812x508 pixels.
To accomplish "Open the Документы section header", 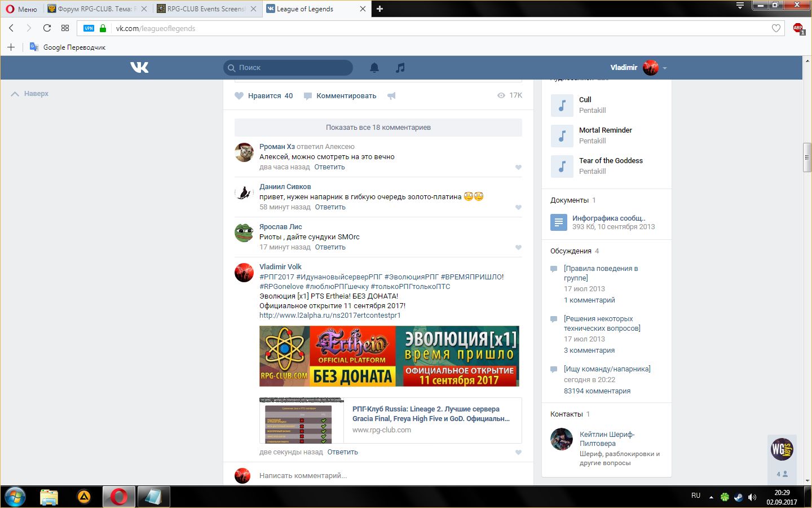I will pyautogui.click(x=570, y=200).
